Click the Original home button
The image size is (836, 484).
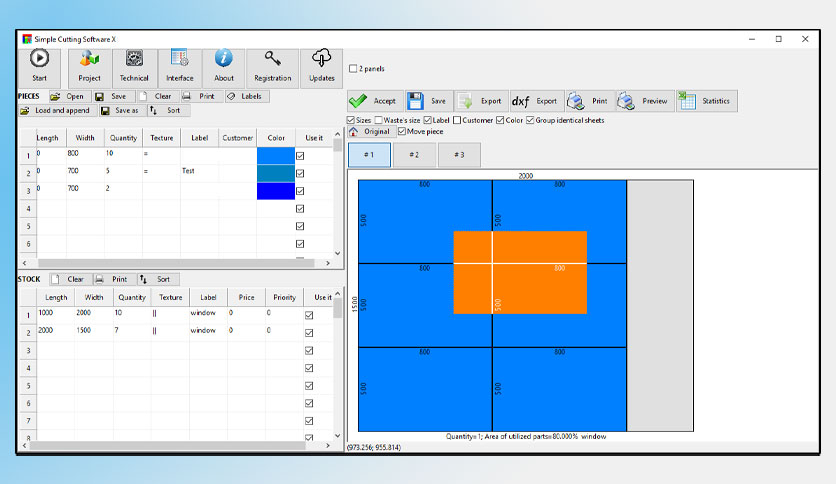[371, 132]
